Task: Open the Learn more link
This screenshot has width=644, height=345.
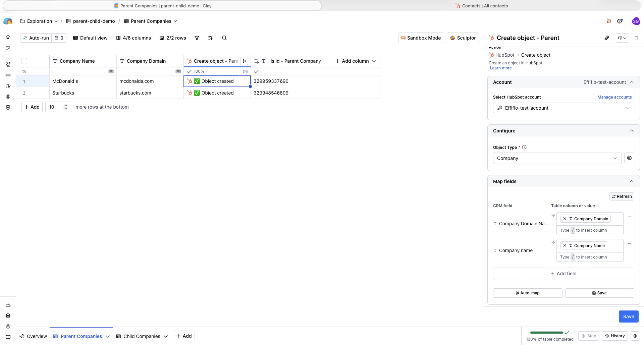Action: (x=501, y=68)
